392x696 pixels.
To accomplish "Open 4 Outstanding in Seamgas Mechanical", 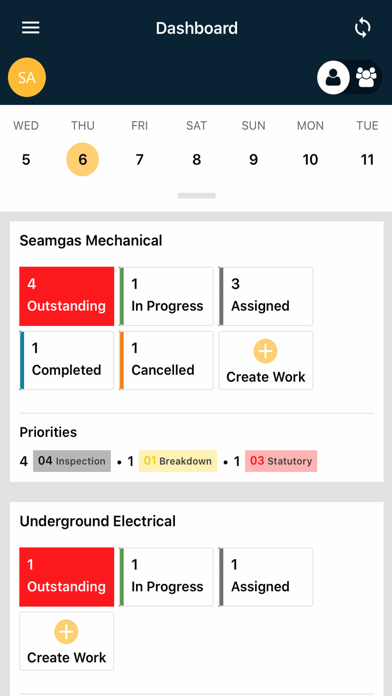I will click(67, 296).
